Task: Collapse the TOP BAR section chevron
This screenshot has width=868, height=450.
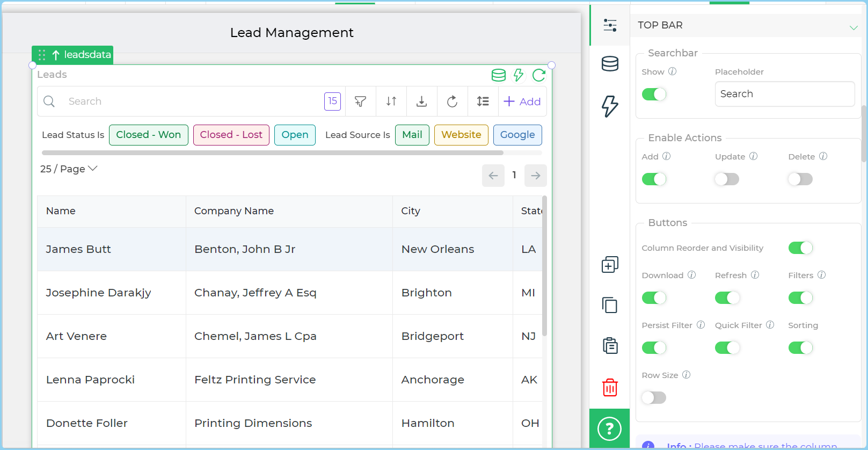Action: coord(853,27)
